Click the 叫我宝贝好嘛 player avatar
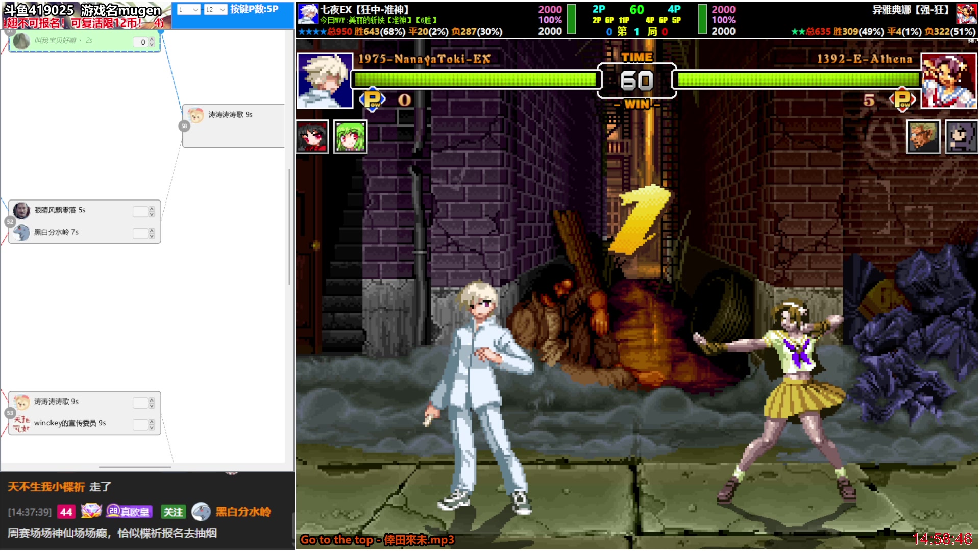Image resolution: width=980 pixels, height=551 pixels. click(21, 41)
